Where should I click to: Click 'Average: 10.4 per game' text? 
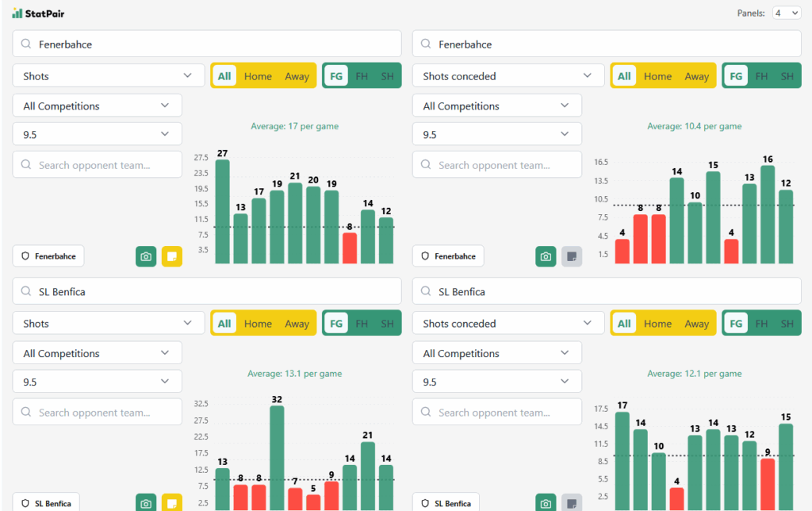pyautogui.click(x=695, y=126)
